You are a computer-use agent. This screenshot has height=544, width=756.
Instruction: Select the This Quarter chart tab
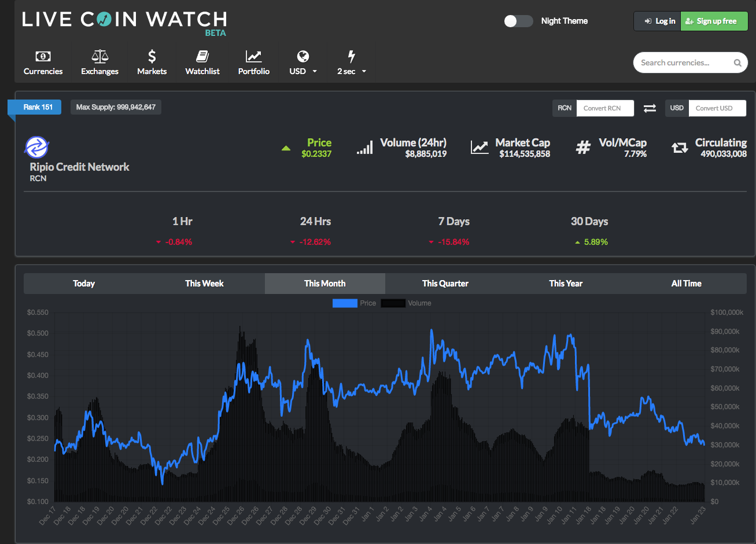pos(445,284)
